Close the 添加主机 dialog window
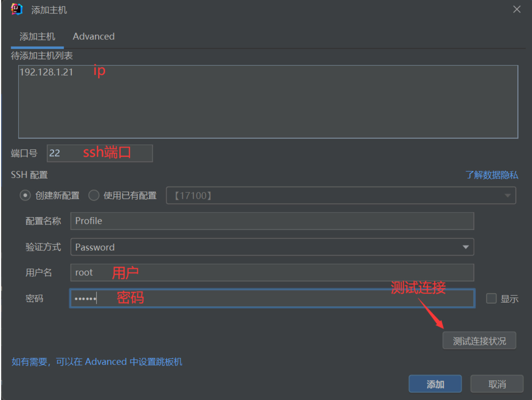This screenshot has height=400, width=532. (517, 9)
